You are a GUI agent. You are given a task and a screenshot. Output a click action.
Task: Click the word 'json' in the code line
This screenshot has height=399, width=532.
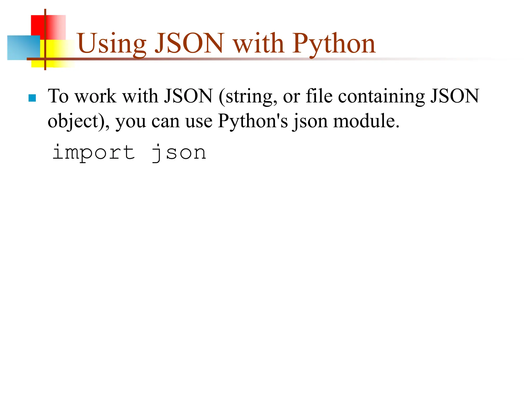pyautogui.click(x=179, y=152)
